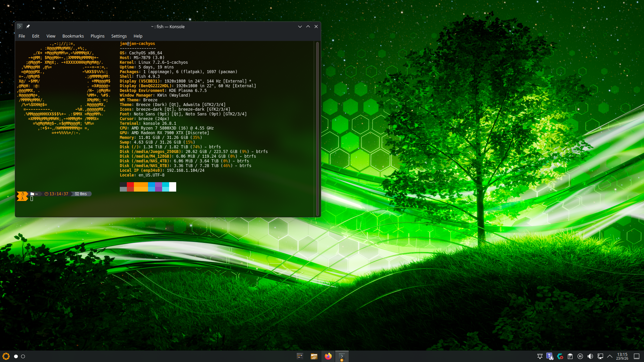Click the "Desktop Environment: KDE Plasma 6.7.5" line

pyautogui.click(x=163, y=91)
